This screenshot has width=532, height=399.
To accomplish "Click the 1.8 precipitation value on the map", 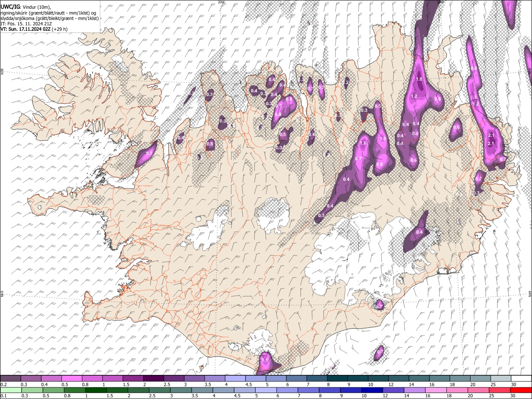I will pyautogui.click(x=419, y=79).
